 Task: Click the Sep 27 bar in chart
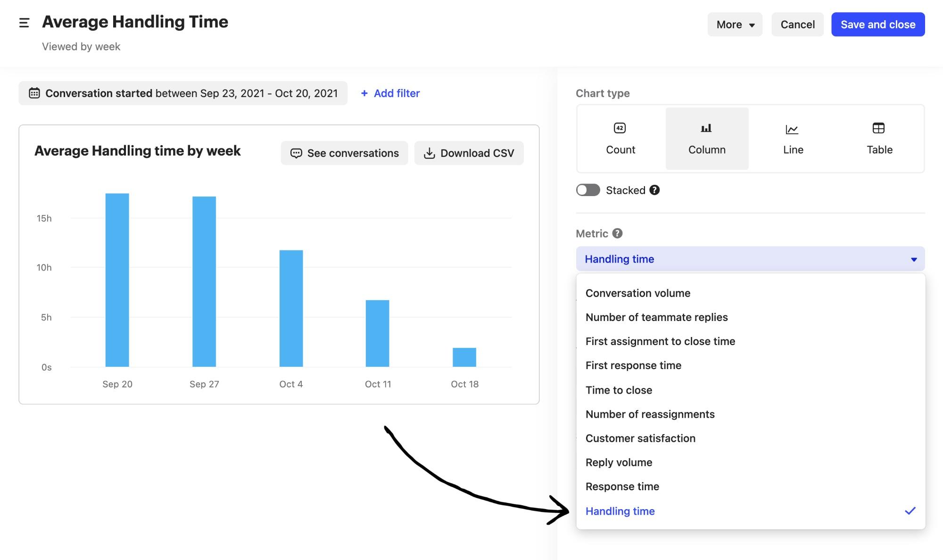coord(204,281)
